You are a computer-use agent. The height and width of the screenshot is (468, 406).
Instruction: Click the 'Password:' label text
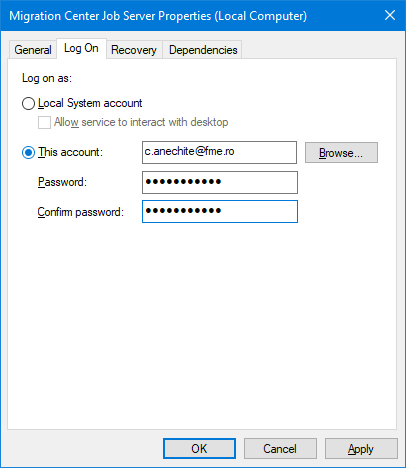click(x=62, y=182)
